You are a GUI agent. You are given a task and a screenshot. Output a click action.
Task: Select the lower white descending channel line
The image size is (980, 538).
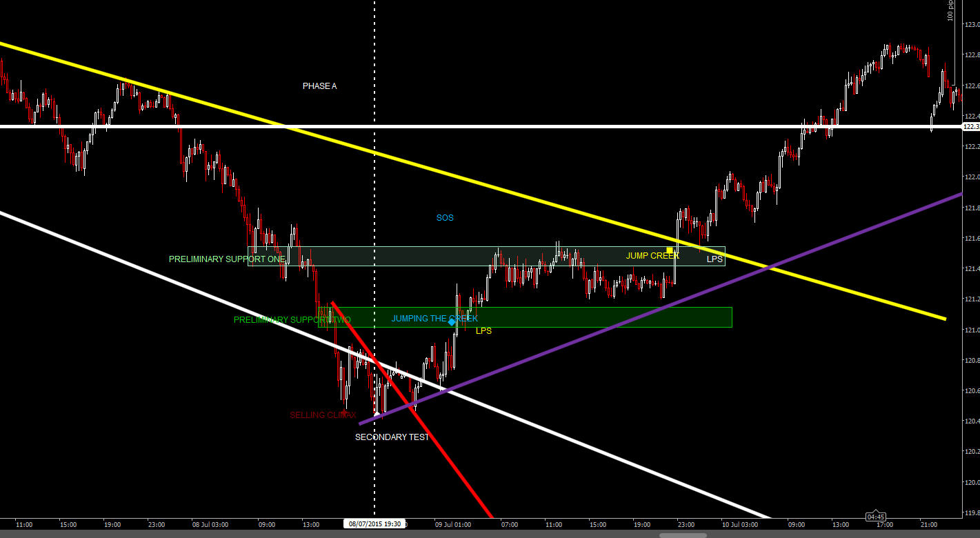point(386,365)
